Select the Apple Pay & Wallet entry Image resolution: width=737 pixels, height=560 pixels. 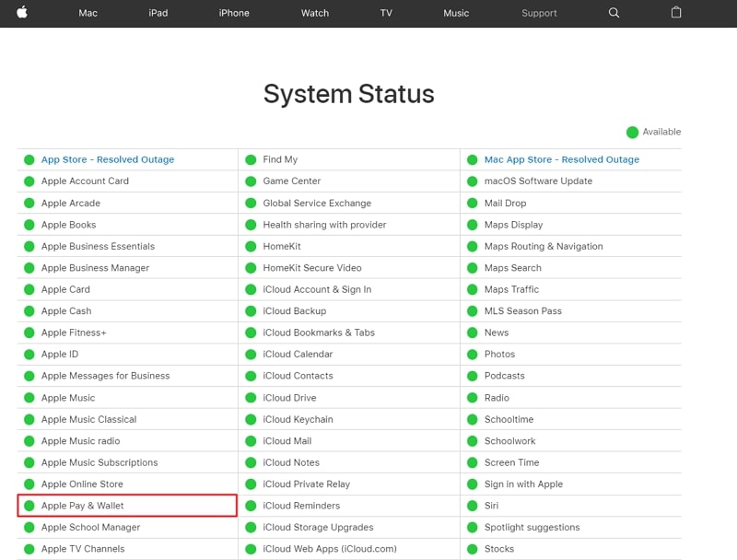click(83, 506)
